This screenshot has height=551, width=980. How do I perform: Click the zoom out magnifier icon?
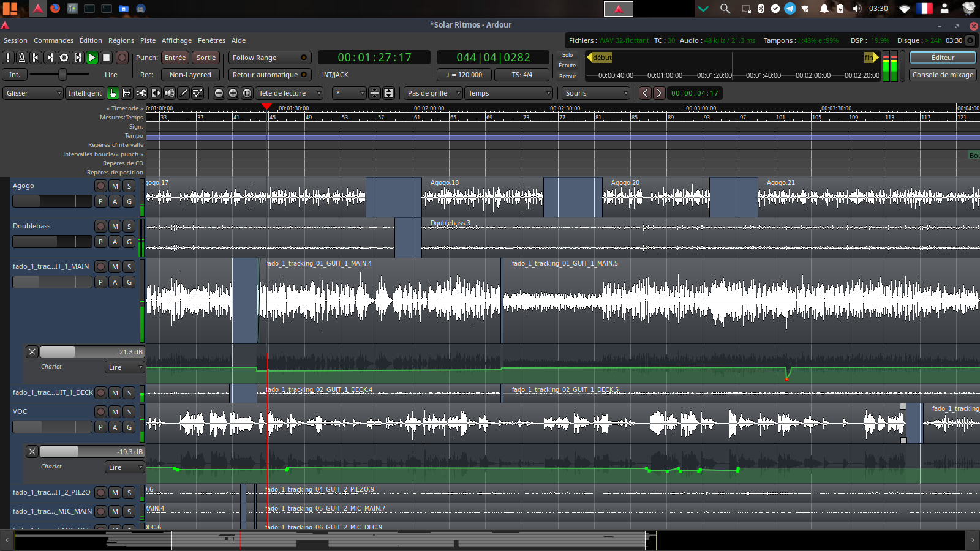coord(219,93)
